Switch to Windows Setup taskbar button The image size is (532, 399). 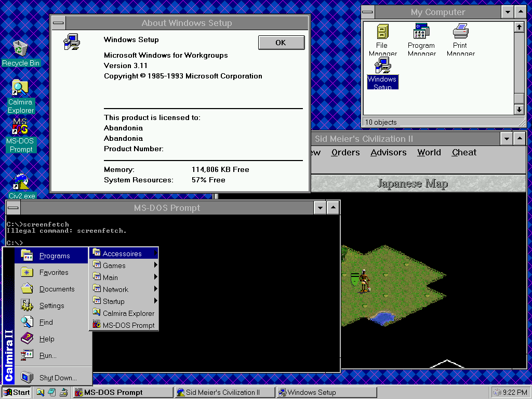coord(327,392)
